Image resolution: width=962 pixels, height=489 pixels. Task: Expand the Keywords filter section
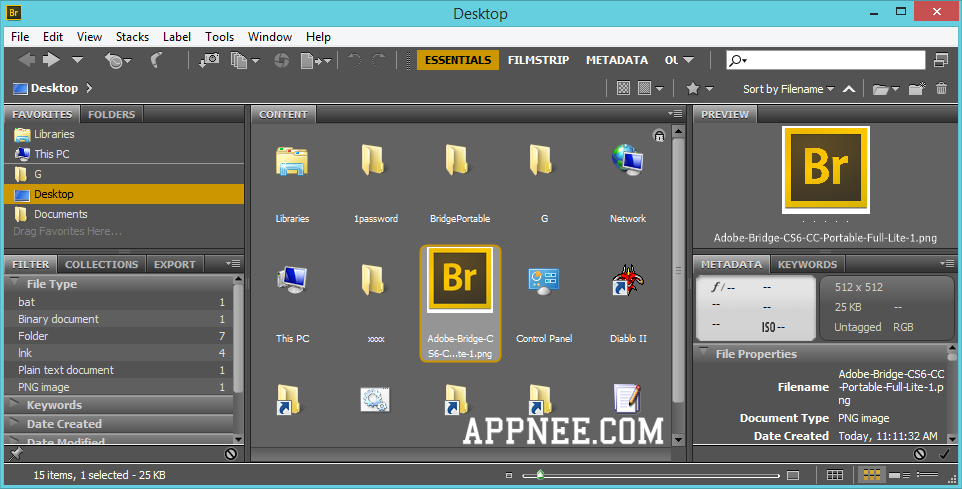[15, 404]
